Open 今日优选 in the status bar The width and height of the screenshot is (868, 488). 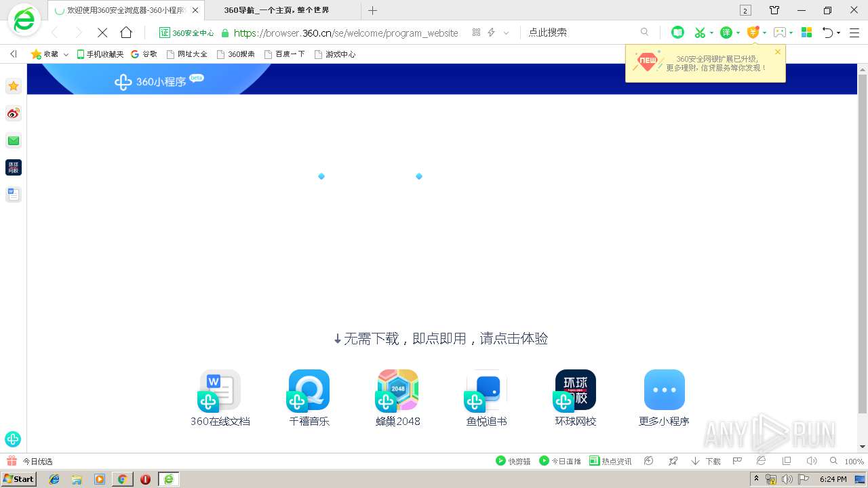30,461
